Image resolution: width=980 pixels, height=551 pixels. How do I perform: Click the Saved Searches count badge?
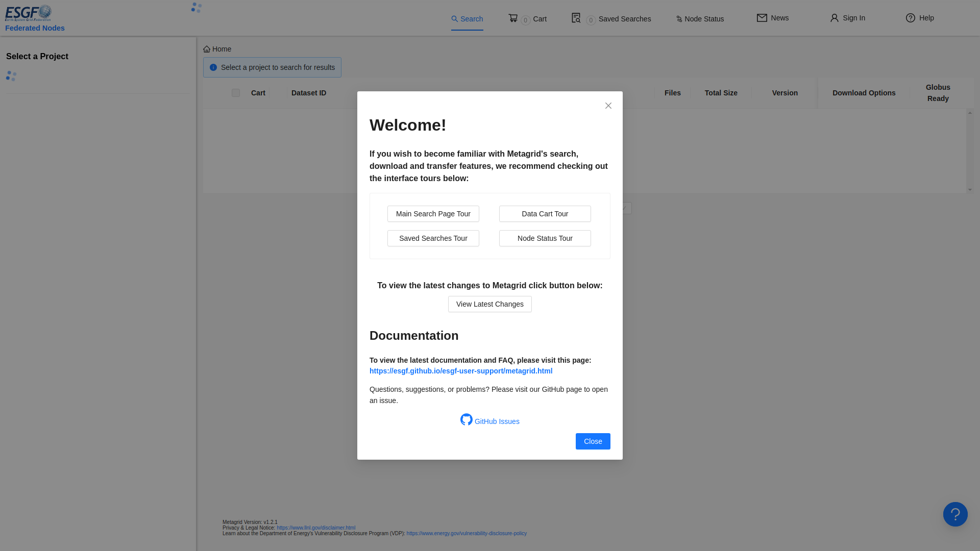591,20
